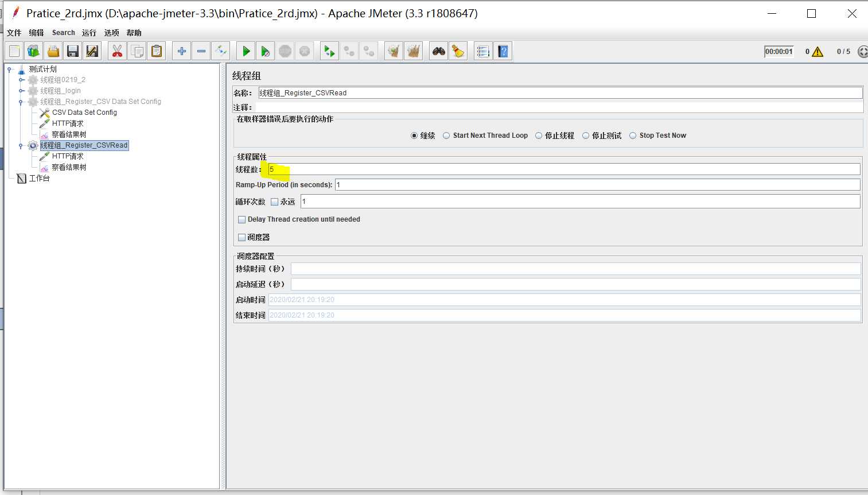Click the Ramp-Up Period input field
This screenshot has width=868, height=495.
[x=597, y=184]
